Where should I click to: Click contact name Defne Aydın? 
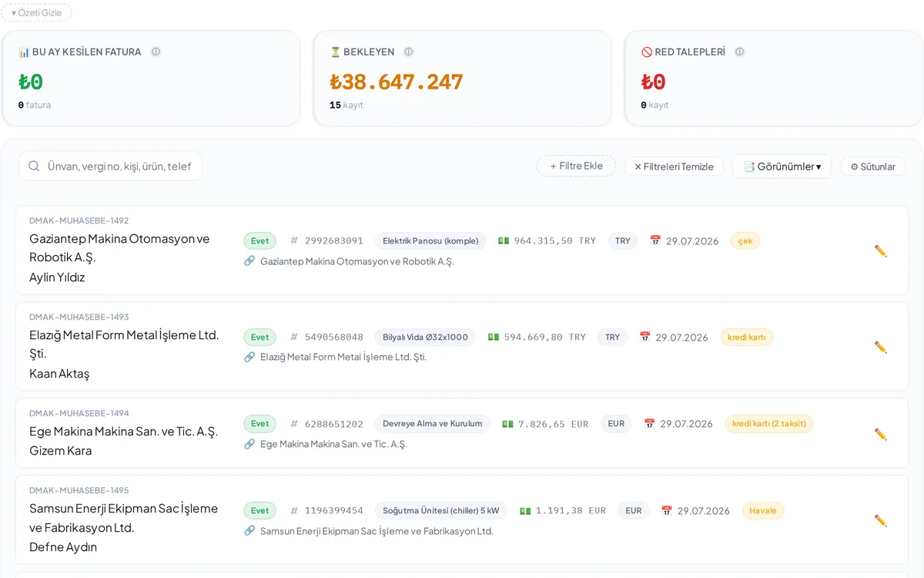point(63,547)
